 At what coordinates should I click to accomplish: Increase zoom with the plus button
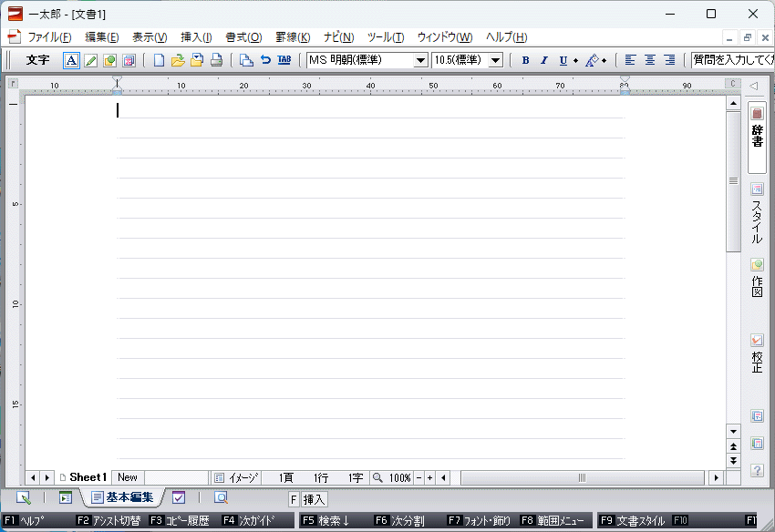pyautogui.click(x=429, y=477)
